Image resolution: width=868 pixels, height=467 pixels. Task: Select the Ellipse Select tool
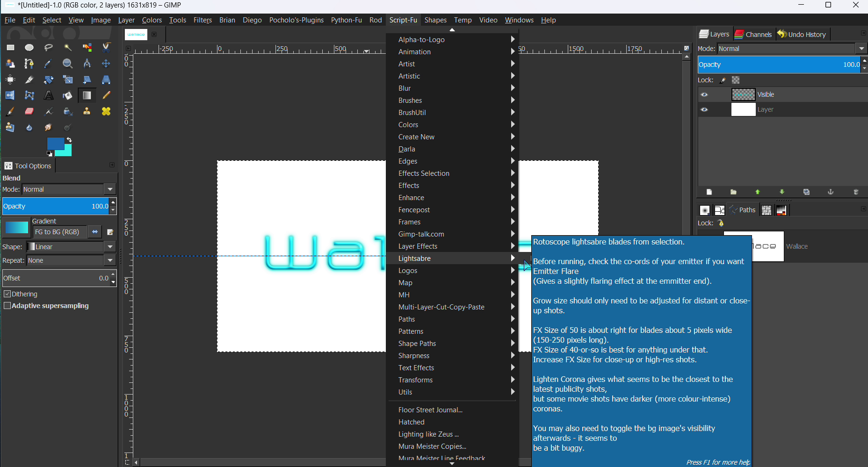tap(29, 48)
